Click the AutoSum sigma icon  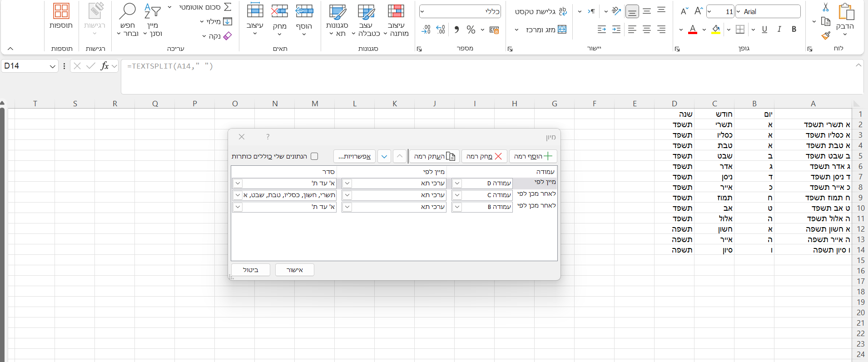point(228,7)
